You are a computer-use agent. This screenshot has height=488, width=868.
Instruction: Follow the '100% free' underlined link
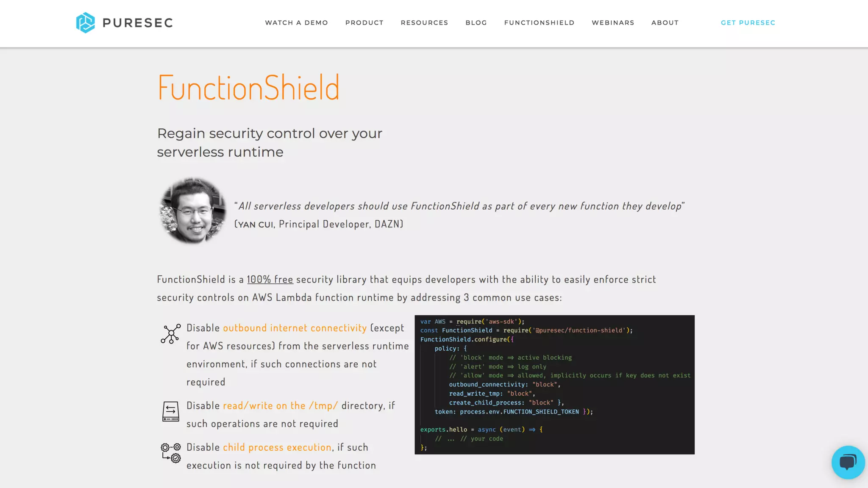coord(270,280)
